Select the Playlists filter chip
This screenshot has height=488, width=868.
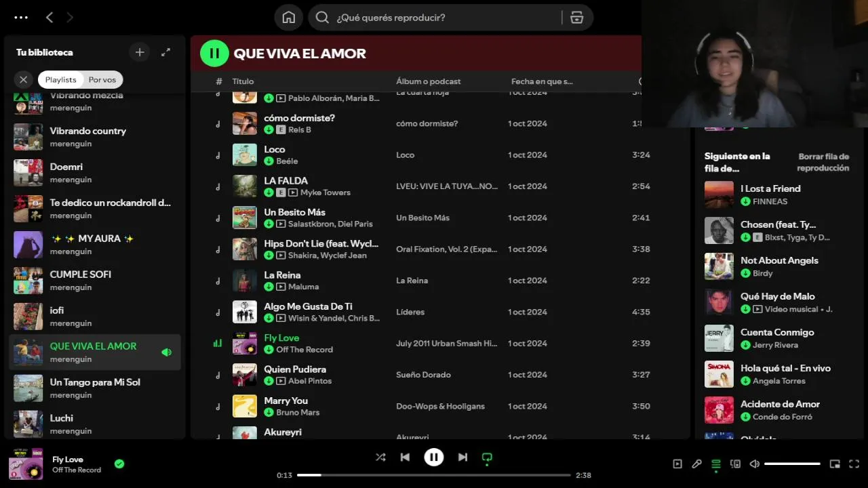[60, 79]
